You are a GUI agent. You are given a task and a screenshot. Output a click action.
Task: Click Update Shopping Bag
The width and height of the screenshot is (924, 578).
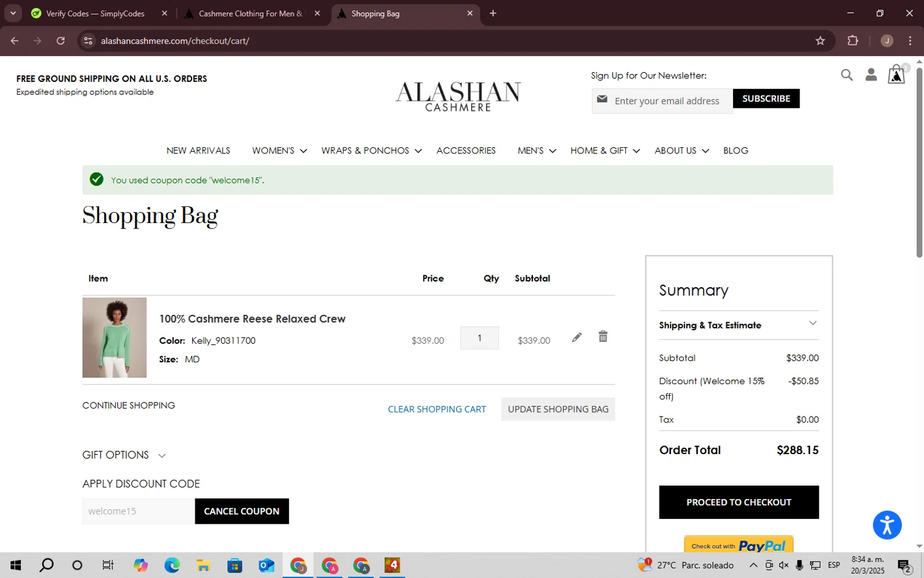point(558,409)
